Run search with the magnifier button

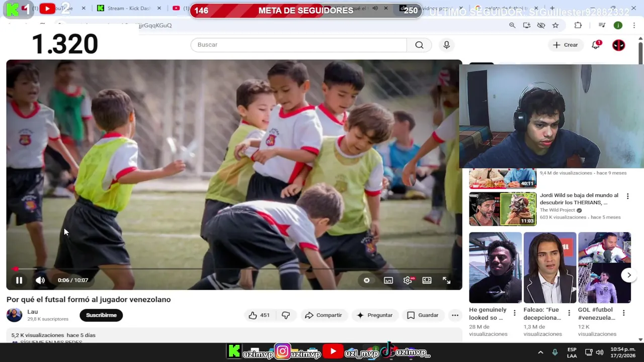pyautogui.click(x=419, y=45)
